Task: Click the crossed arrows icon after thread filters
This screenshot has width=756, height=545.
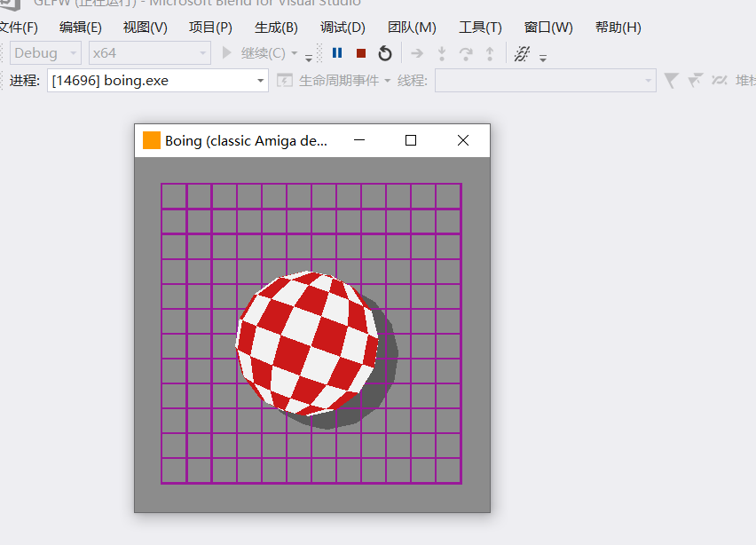Action: pyautogui.click(x=719, y=81)
